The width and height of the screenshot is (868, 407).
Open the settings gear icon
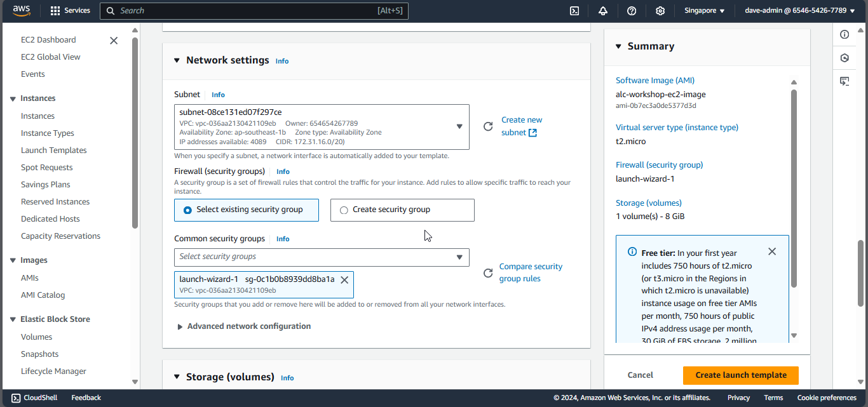660,11
